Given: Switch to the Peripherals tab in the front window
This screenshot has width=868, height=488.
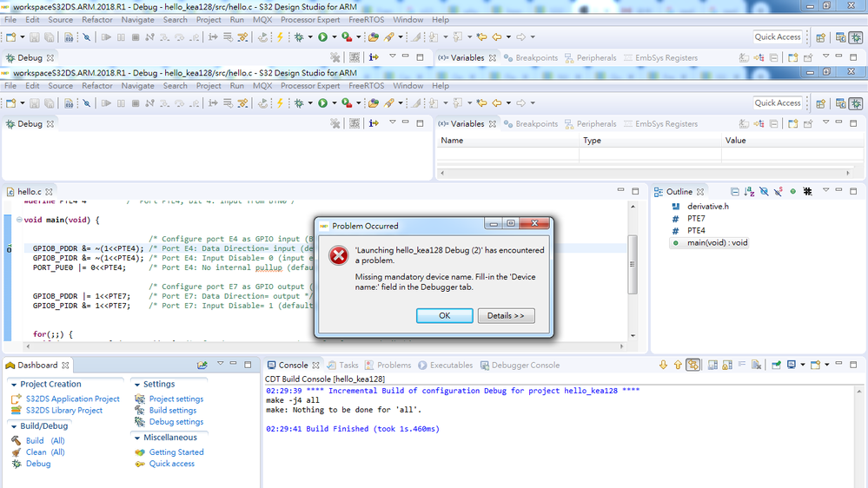Looking at the screenshot, I should coord(591,124).
